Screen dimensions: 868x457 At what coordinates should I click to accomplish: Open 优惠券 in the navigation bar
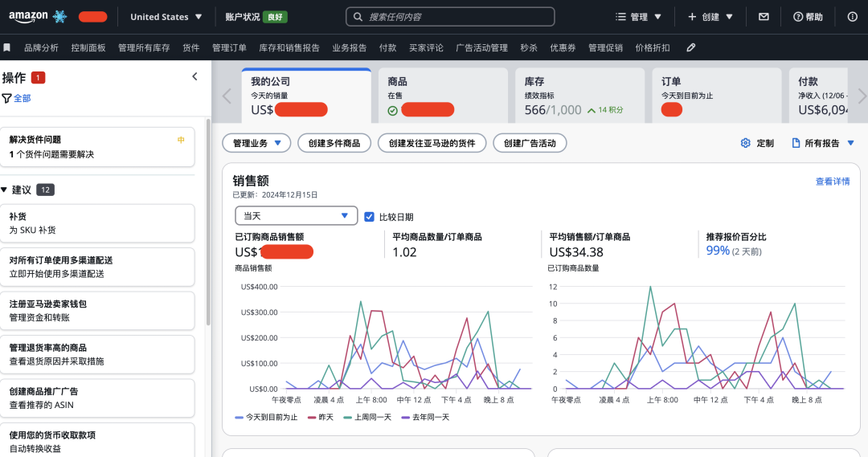tap(563, 48)
